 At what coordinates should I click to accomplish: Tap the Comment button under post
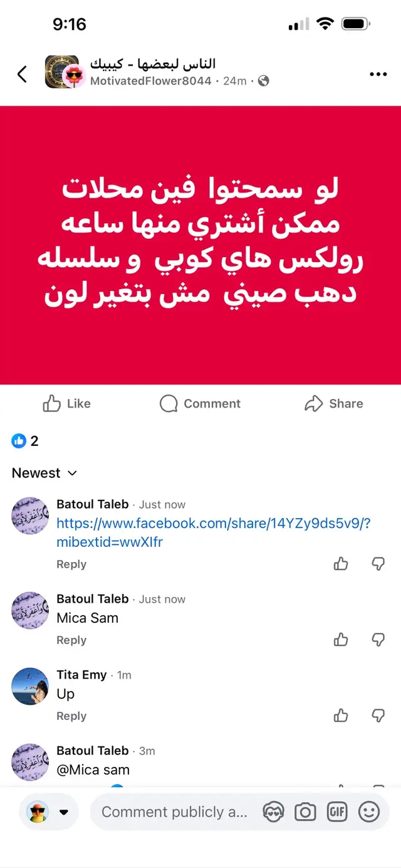pos(200,403)
